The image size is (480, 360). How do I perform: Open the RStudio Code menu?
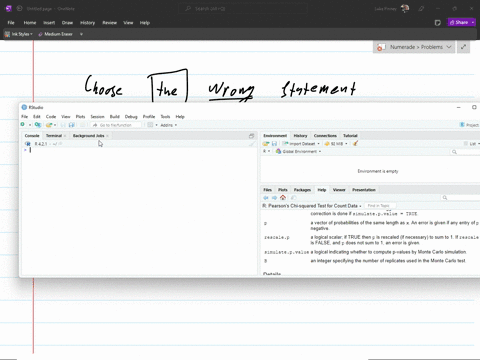[x=51, y=117]
